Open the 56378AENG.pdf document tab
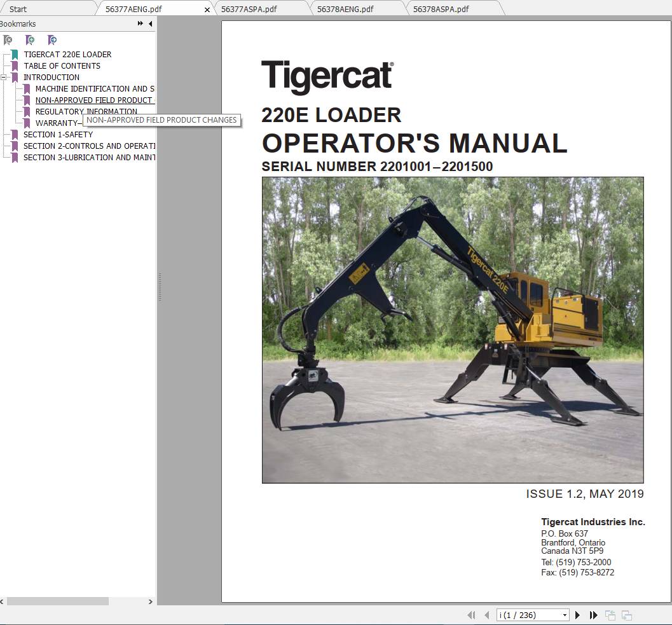672x625 pixels. click(346, 9)
